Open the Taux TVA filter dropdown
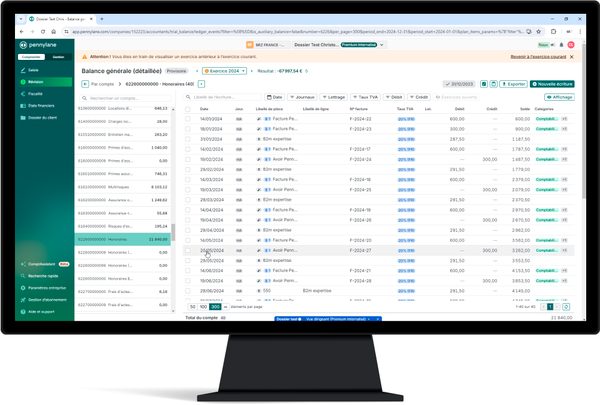600x405 pixels. [x=365, y=97]
